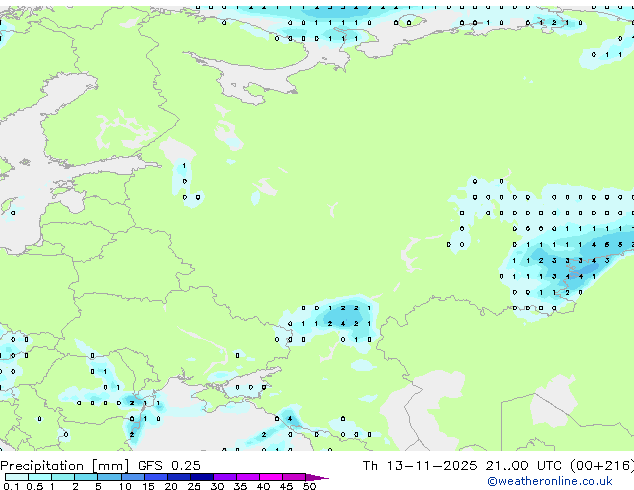The image size is (634, 490).
Task: Select the 10–15 mm legend swatch
Action: click(133, 477)
